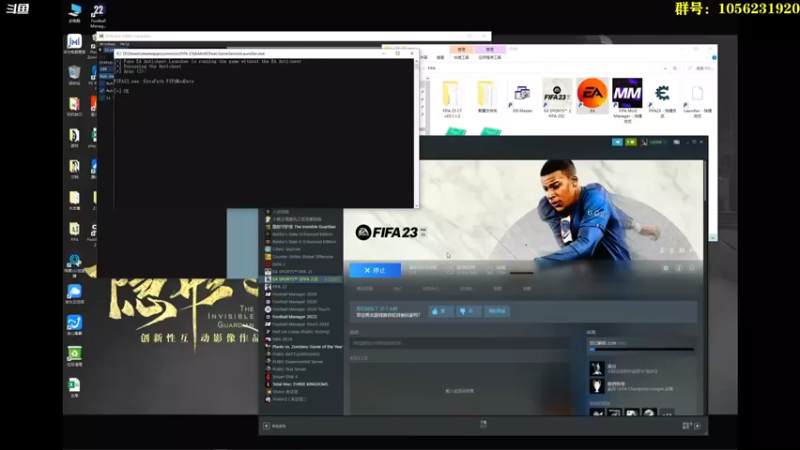Show more locked achievements via the ellipsis tile
Viewport: 800px width, 450px height.
coord(667,414)
